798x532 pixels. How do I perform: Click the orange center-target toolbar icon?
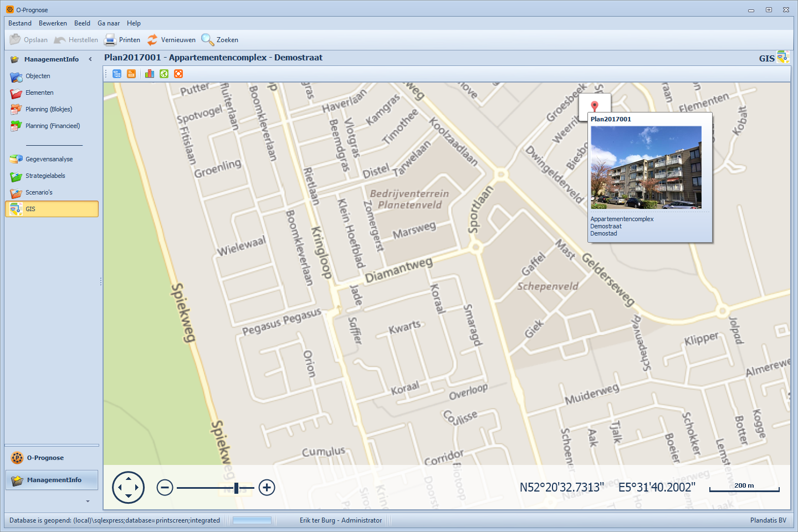click(x=178, y=74)
